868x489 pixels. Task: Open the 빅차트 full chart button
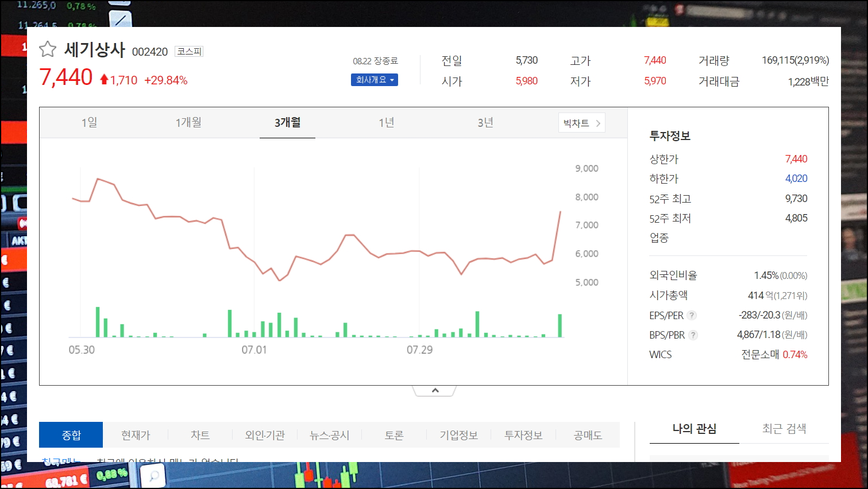pyautogui.click(x=582, y=123)
